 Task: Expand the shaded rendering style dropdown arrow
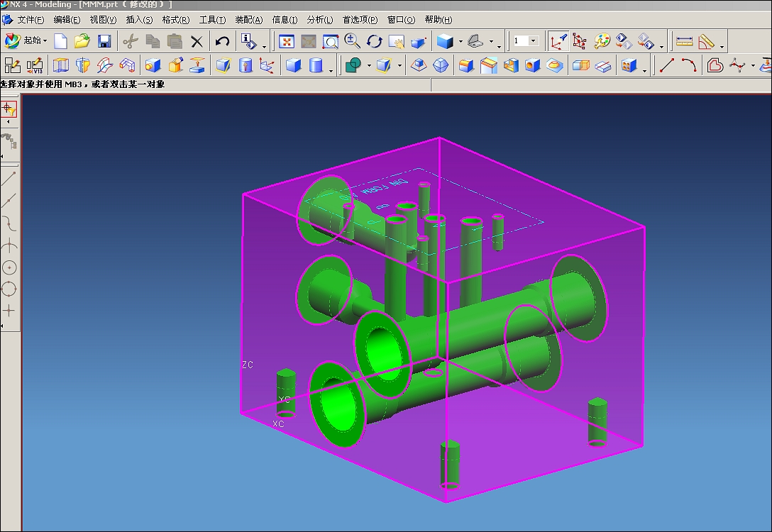pyautogui.click(x=461, y=42)
